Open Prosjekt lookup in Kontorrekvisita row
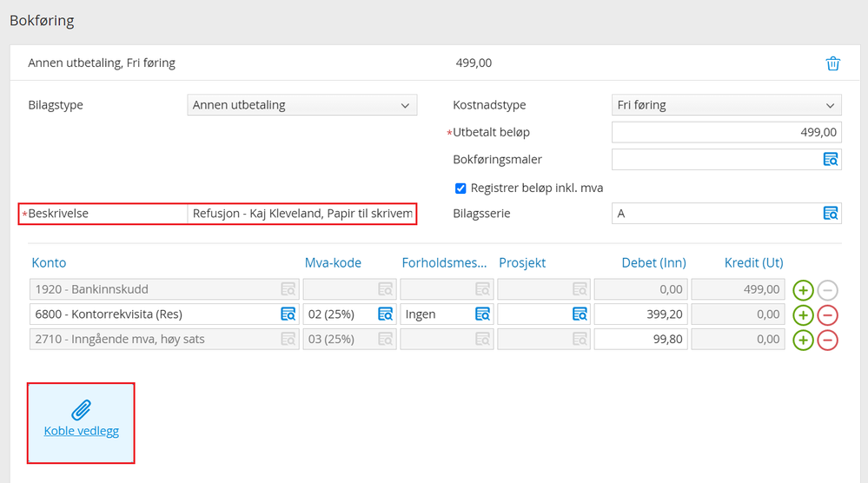Viewport: 868px width, 483px height. [x=580, y=314]
